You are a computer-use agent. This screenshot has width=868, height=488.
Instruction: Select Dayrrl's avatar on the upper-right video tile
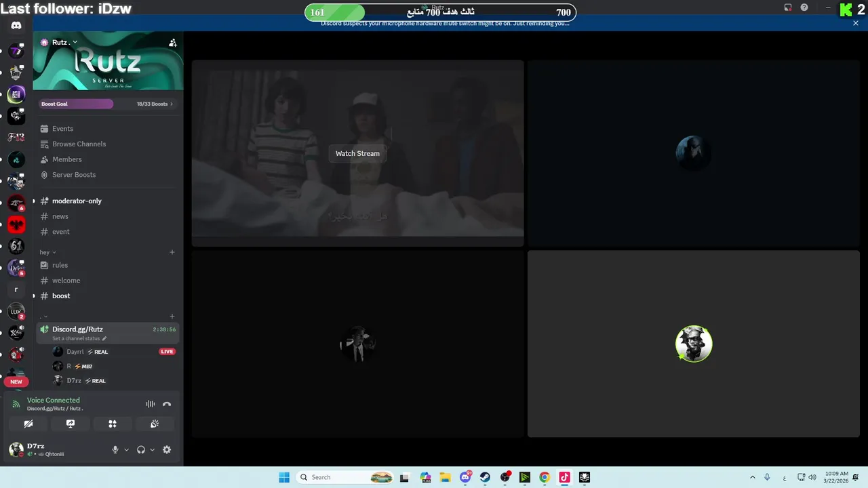coord(693,152)
